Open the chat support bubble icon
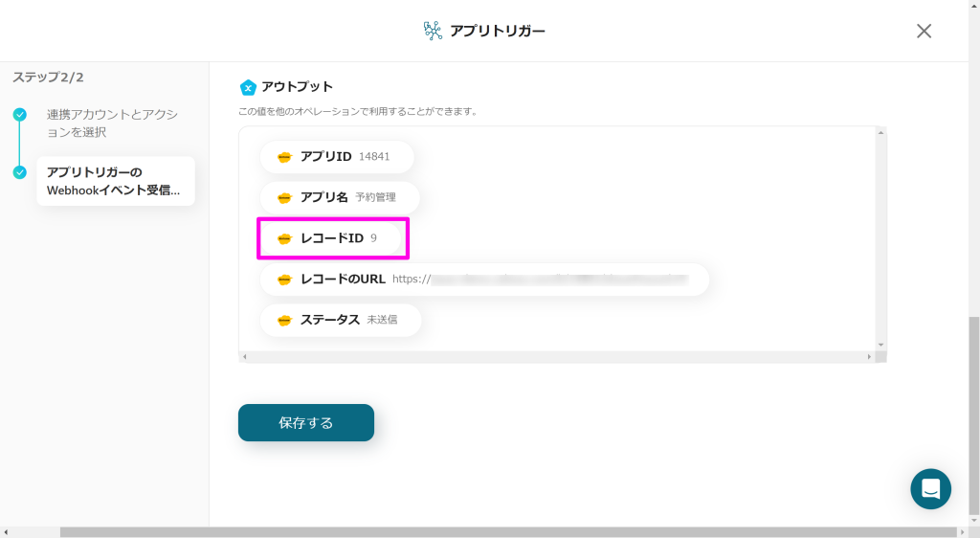The width and height of the screenshot is (980, 538). point(930,488)
